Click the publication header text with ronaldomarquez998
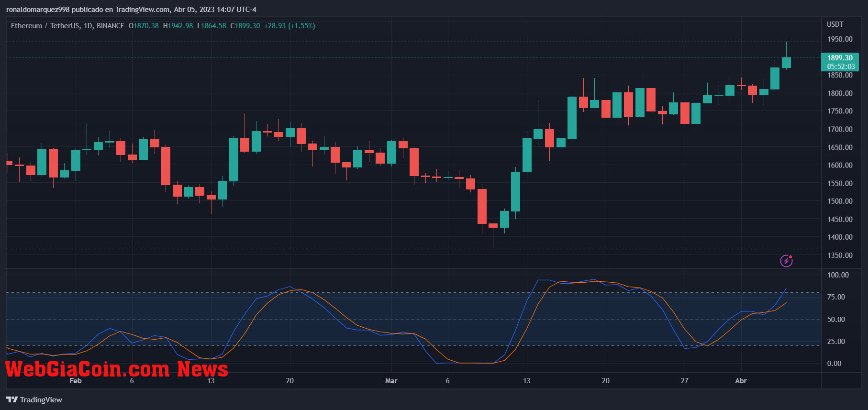The height and width of the screenshot is (410, 868). coord(131,10)
